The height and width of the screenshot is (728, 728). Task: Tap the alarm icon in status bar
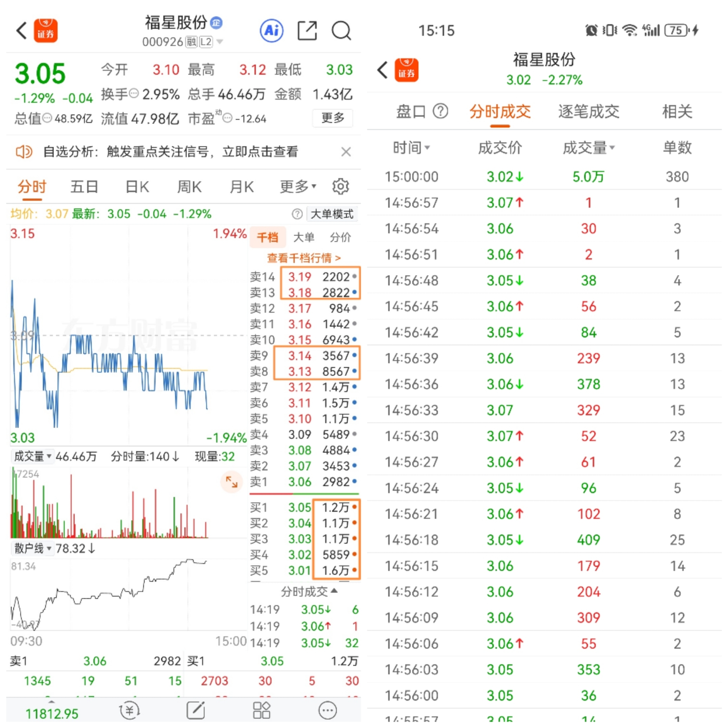point(591,30)
